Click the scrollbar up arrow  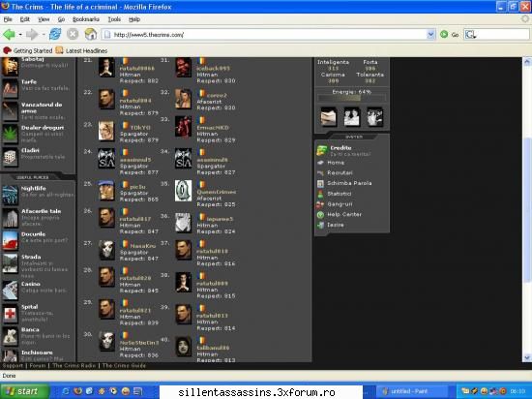tap(527, 62)
